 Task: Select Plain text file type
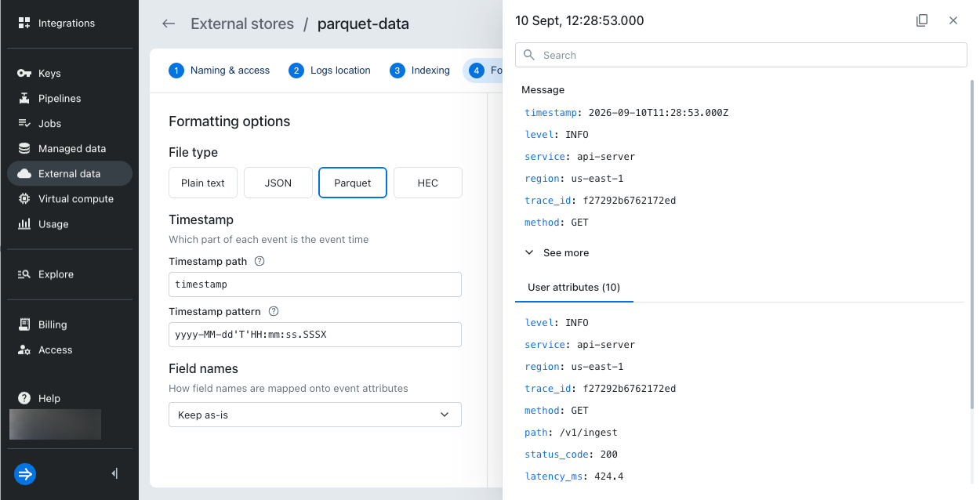click(203, 183)
